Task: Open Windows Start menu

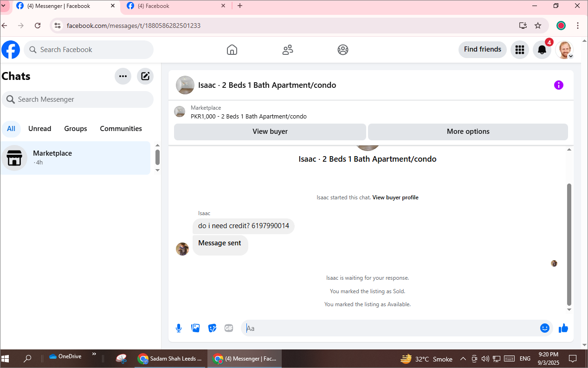Action: point(6,359)
